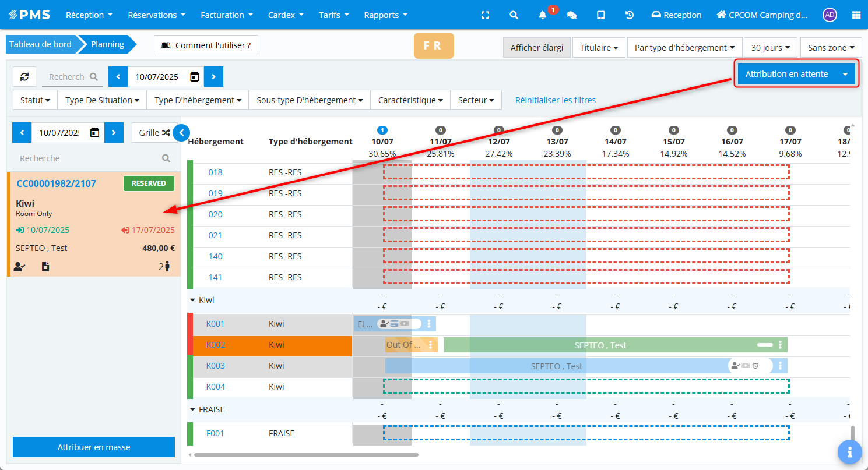The height and width of the screenshot is (470, 868).
Task: Click the document icon on reservation card
Action: [x=45, y=267]
